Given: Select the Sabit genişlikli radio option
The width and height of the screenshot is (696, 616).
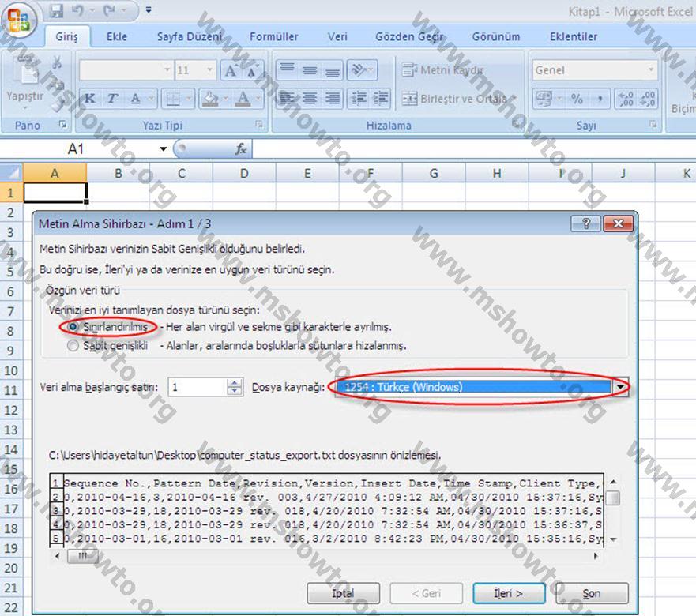Looking at the screenshot, I should (x=73, y=345).
